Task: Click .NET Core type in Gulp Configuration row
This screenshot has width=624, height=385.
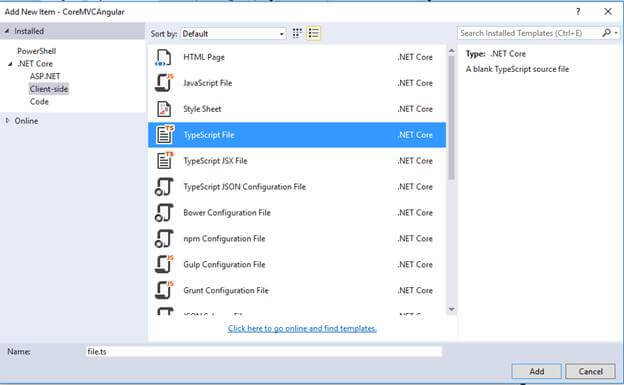Action: [x=415, y=264]
